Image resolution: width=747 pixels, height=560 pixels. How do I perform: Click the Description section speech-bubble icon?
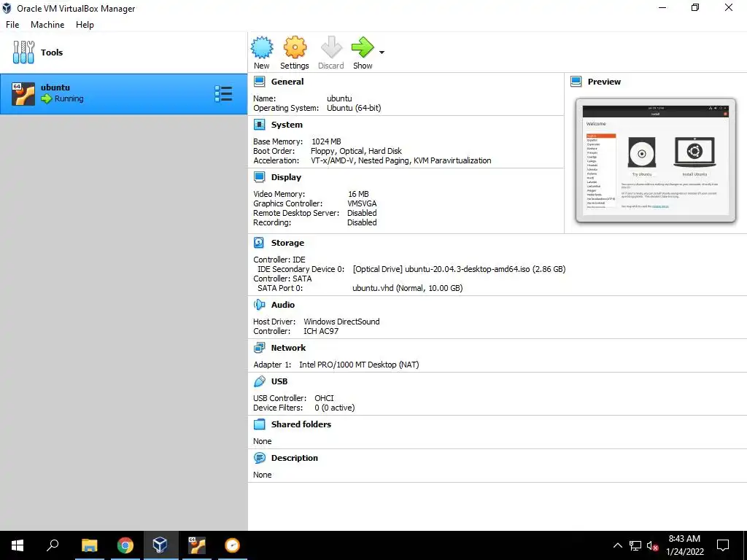[259, 458]
